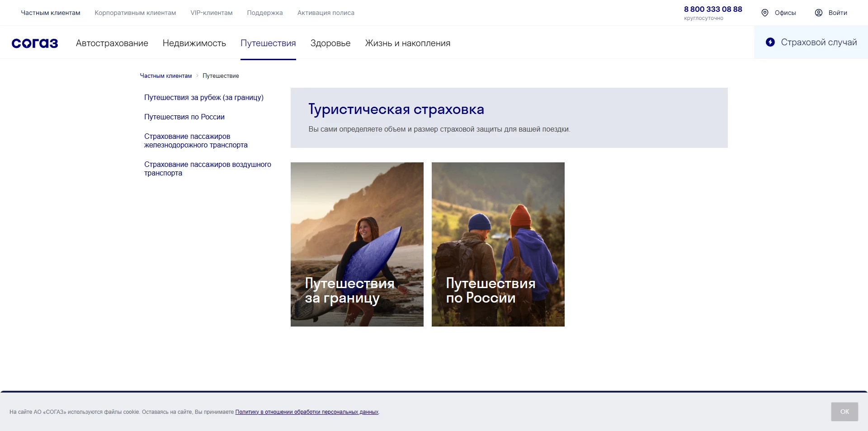
Task: Expand the Автострахование menu section
Action: (112, 43)
